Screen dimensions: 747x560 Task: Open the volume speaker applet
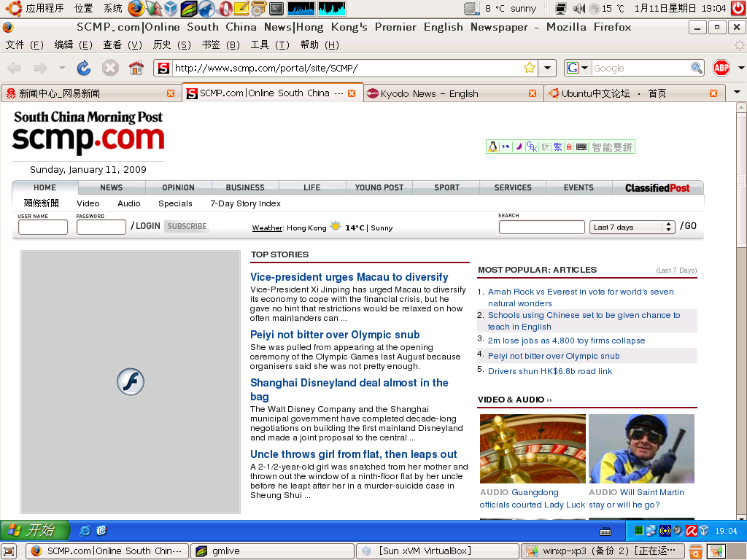pos(578,8)
